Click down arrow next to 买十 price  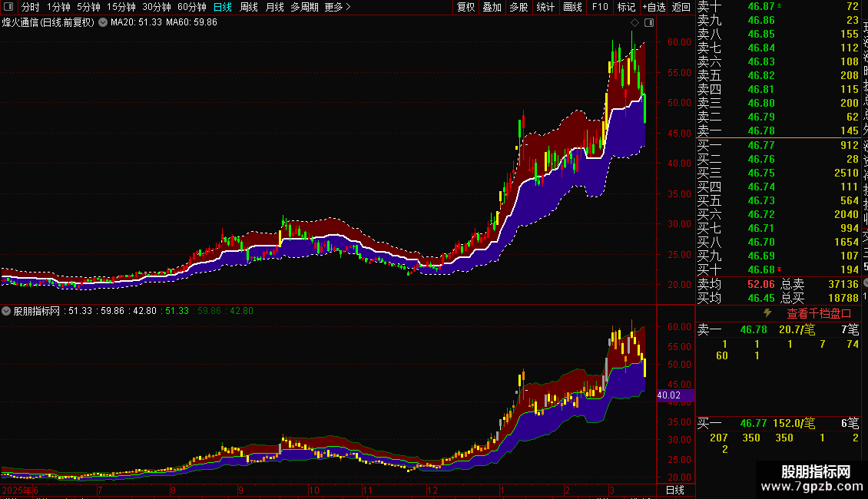(x=780, y=269)
